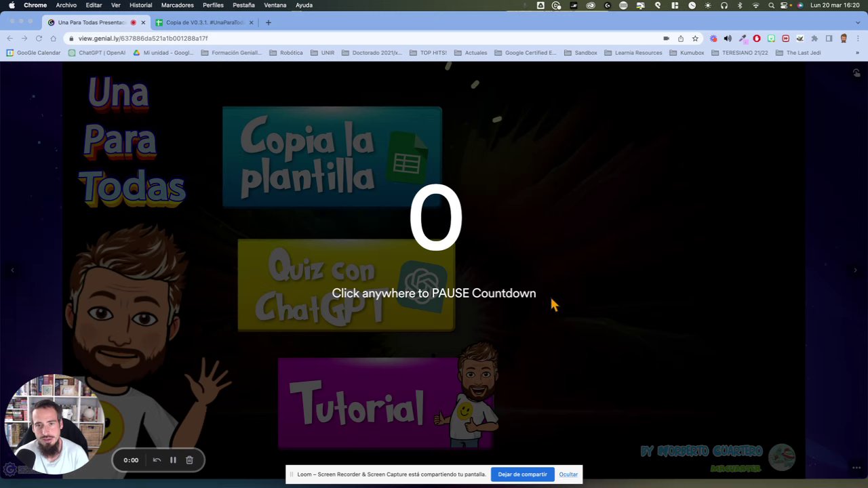Viewport: 868px width, 488px height.
Task: Show hidden bookmarks overflow chevron
Action: coord(858,53)
